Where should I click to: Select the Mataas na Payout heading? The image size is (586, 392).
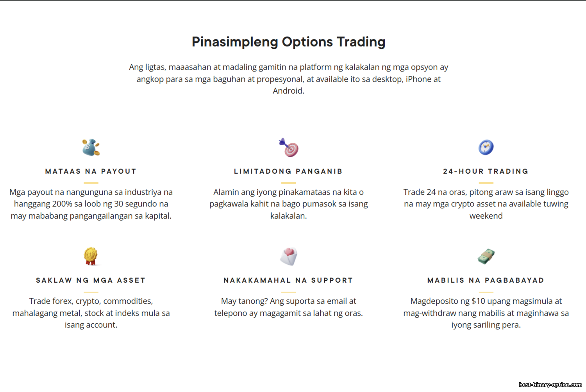click(91, 171)
